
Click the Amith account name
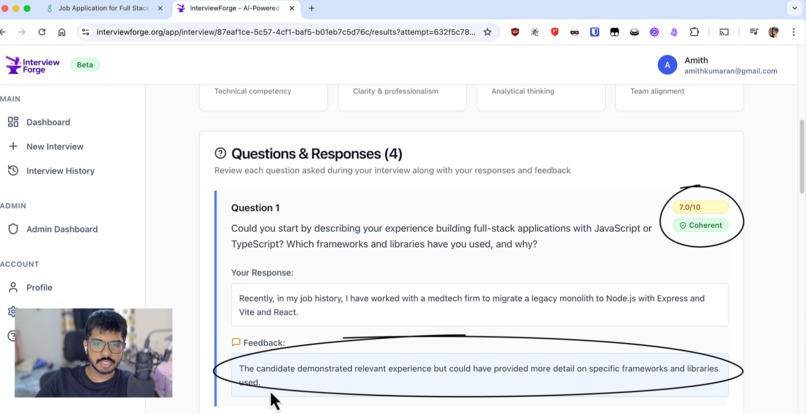[x=696, y=60]
